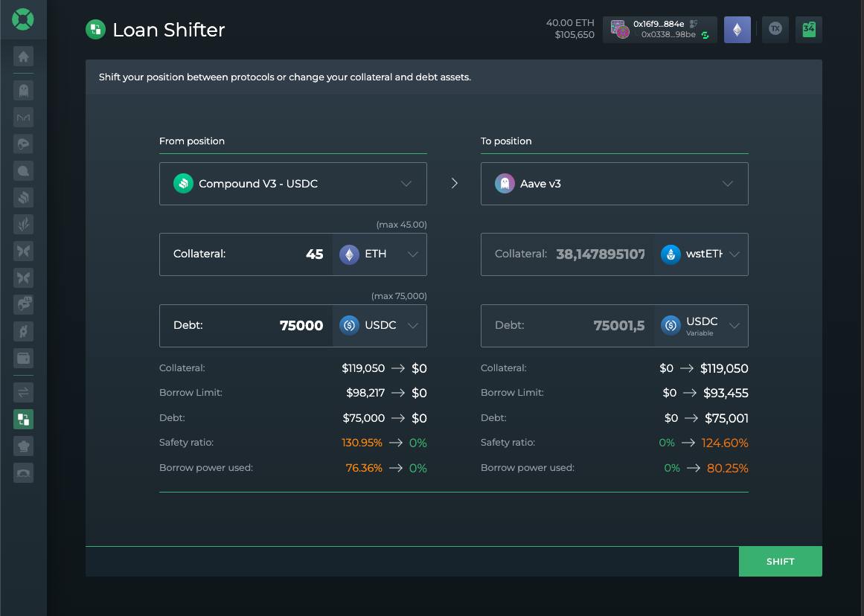Viewport: 864px width, 616px height.
Task: Open the Exchange swap arrows icon
Action: (23, 392)
